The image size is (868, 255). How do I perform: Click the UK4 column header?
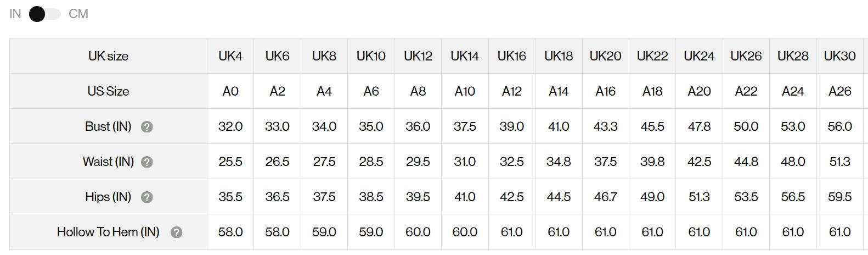pos(230,56)
